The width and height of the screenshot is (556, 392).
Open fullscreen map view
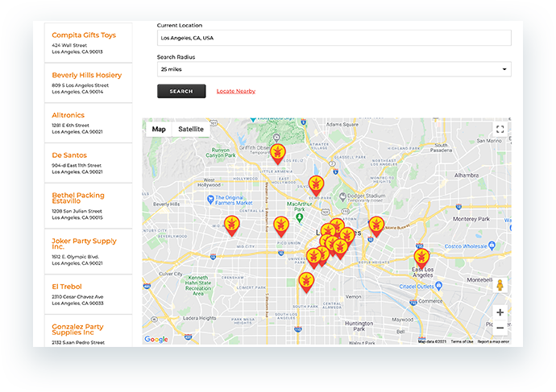[500, 129]
